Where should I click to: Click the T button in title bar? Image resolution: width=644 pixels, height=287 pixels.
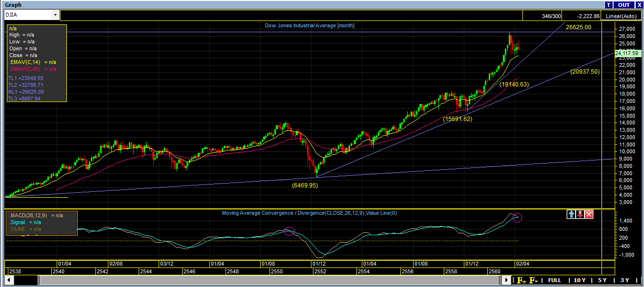click(608, 4)
